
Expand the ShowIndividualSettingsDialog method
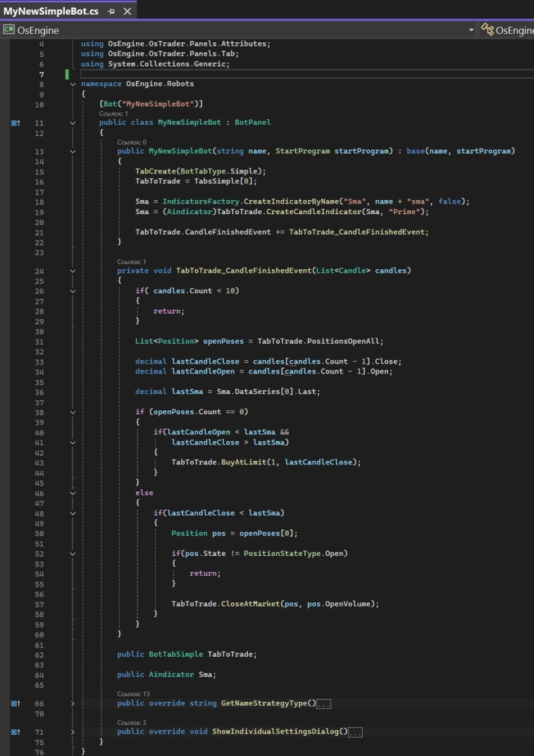tap(73, 732)
